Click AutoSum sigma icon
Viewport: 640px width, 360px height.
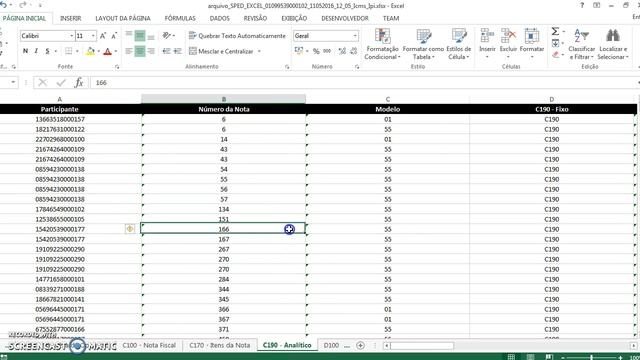tap(555, 31)
